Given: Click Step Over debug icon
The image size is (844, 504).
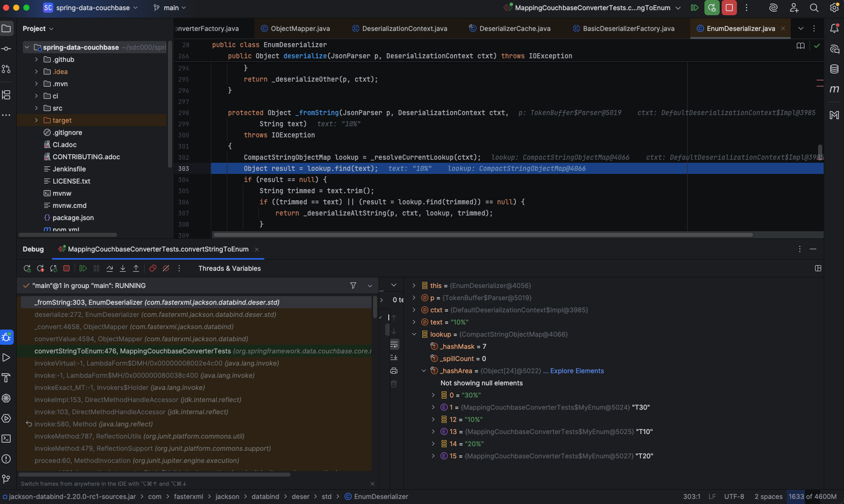Looking at the screenshot, I should click(110, 268).
